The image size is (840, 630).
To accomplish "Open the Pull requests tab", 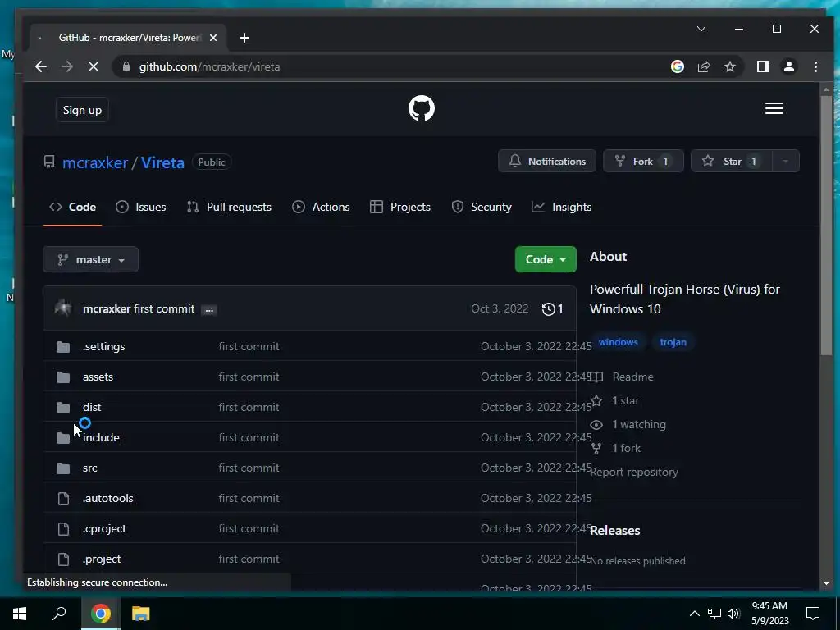I will 229,207.
